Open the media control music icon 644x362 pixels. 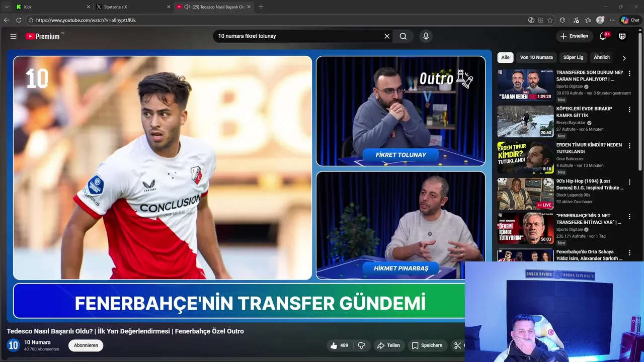576,20
